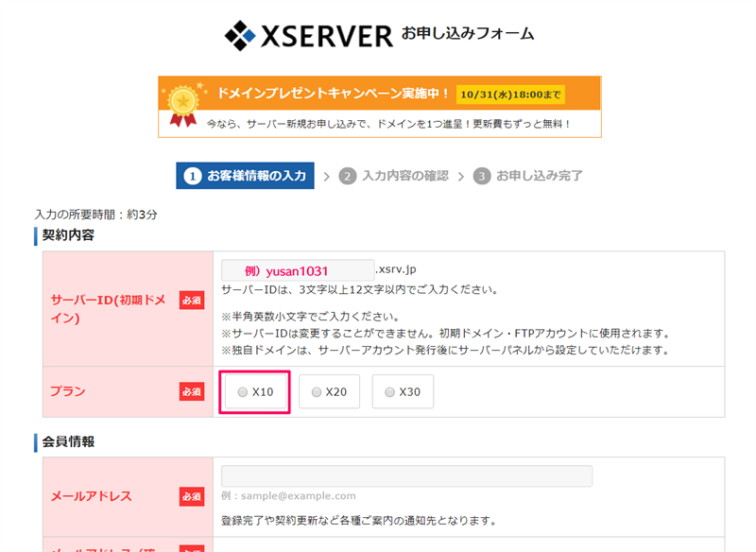This screenshot has height=552, width=756.
Task: Click the 必須 badge next to プラン
Action: coord(192,391)
